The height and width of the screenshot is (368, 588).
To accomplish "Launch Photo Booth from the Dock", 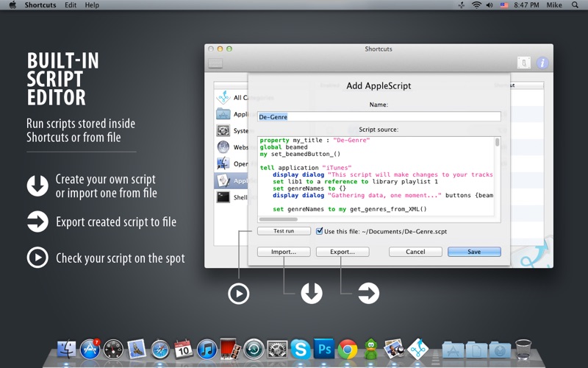I will tap(230, 349).
